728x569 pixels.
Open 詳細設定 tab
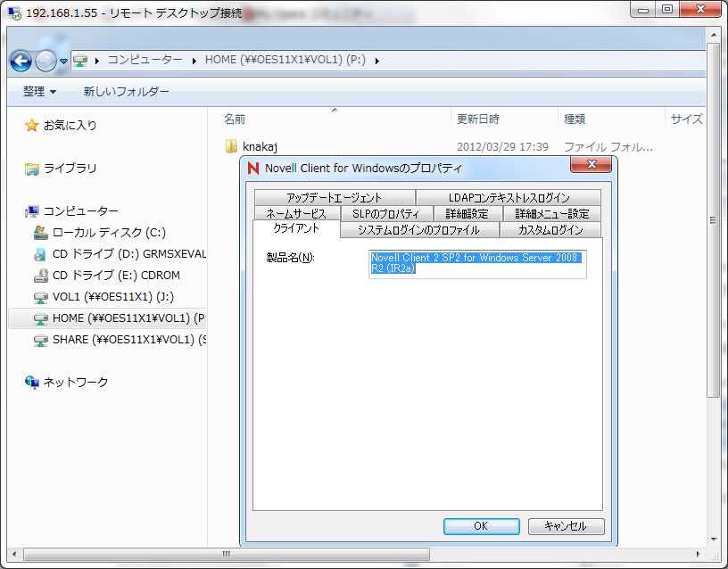click(467, 214)
